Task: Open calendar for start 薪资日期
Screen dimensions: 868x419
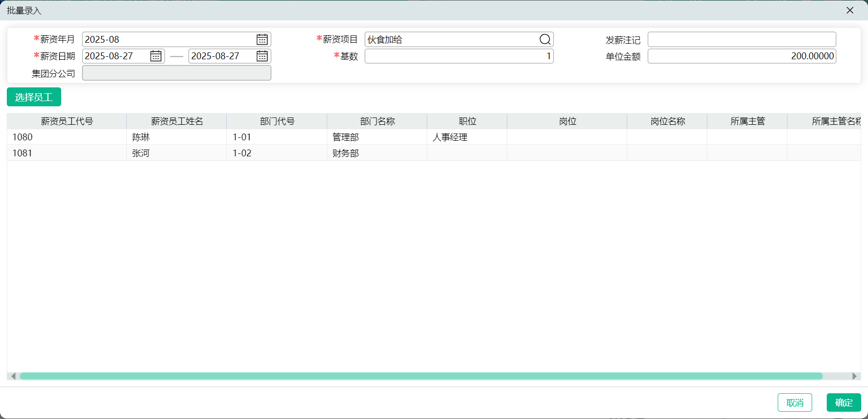Action: coord(156,56)
